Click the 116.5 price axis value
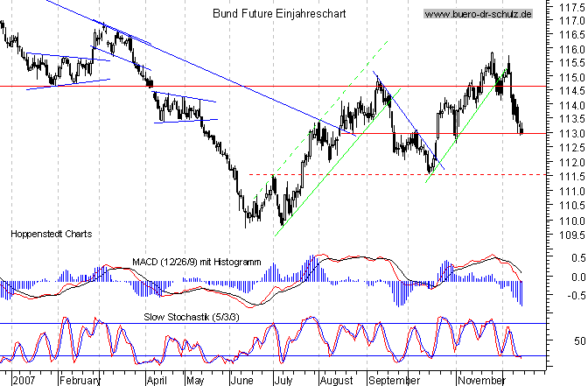The image size is (588, 386). tap(572, 35)
